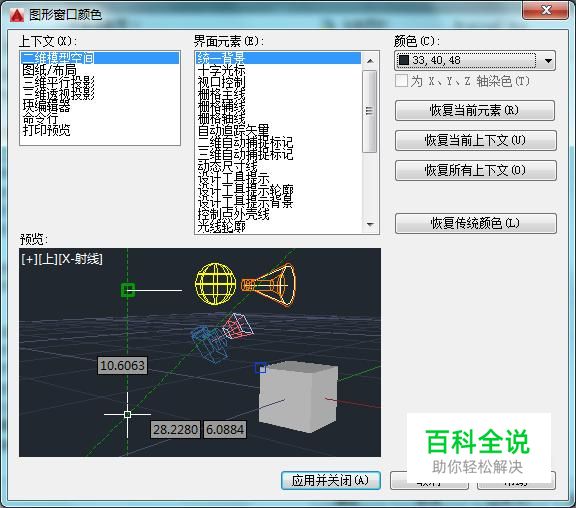
Task: Open the 颜色 dropdown showing 33,40,48
Action: coord(475,61)
